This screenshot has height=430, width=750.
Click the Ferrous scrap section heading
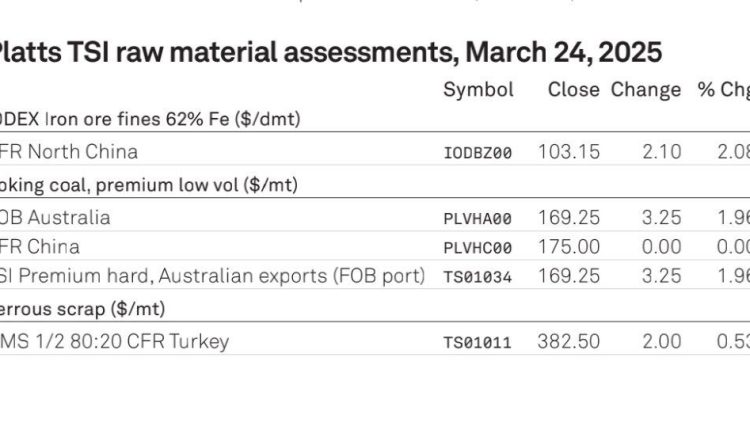tap(82, 309)
